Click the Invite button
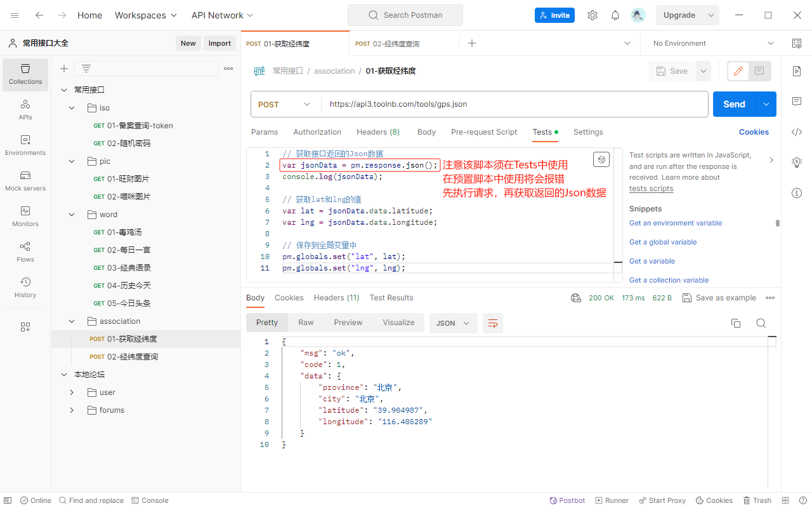The height and width of the screenshot is (508, 812). point(554,15)
